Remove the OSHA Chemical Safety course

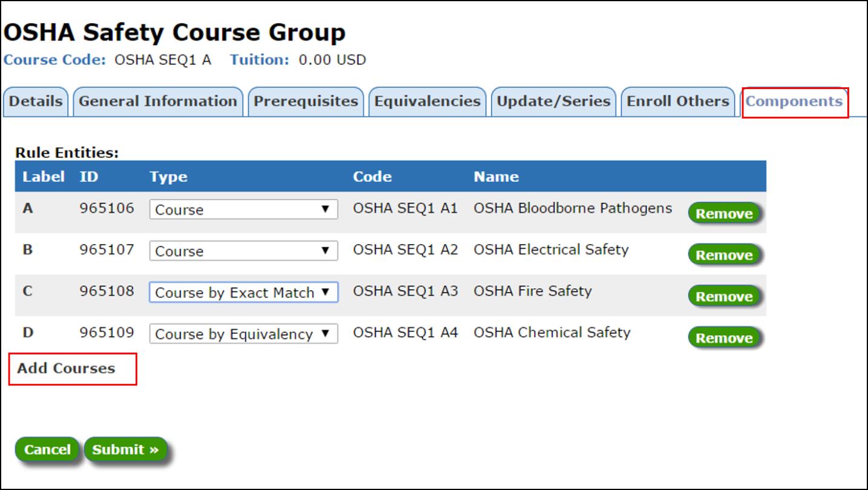[x=724, y=338]
